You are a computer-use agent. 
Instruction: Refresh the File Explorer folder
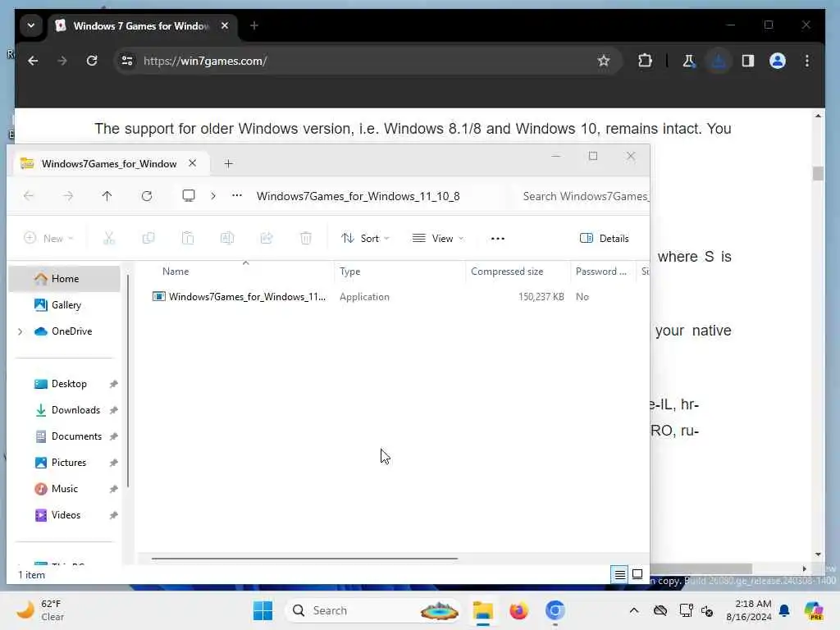tap(147, 196)
